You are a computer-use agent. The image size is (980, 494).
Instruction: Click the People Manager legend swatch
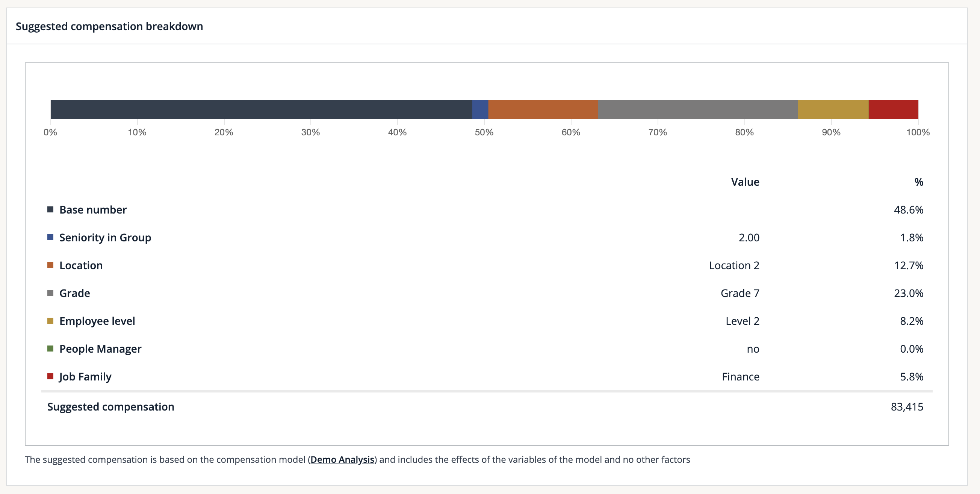[50, 348]
